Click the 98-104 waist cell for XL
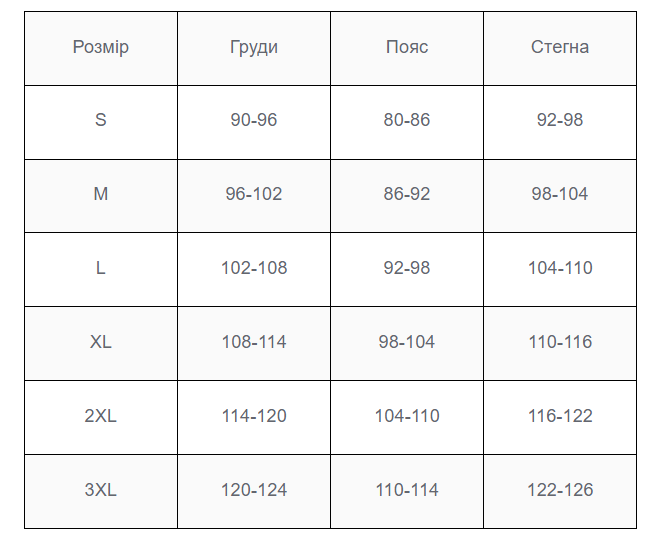 407,344
